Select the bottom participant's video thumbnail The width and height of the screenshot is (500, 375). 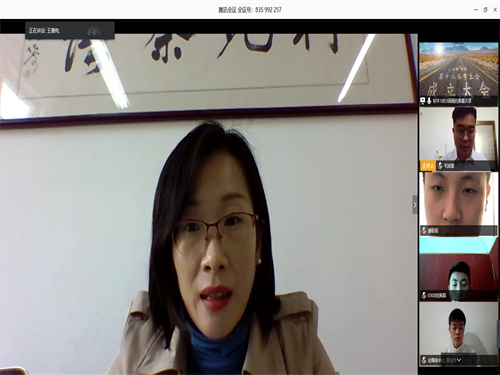[458, 334]
